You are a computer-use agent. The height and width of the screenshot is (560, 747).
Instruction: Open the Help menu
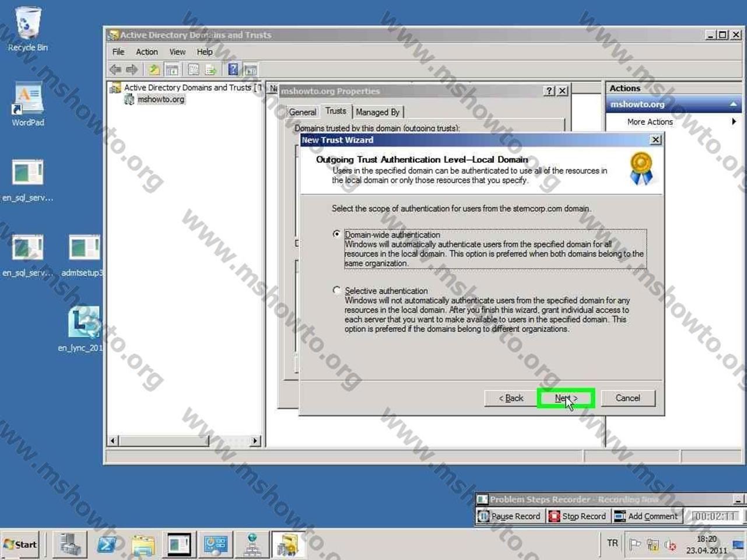tap(205, 52)
